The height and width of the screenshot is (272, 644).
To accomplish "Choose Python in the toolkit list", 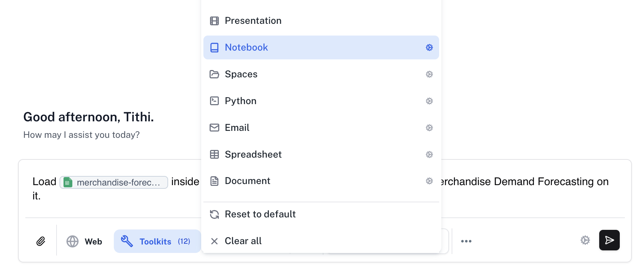I will (x=240, y=101).
